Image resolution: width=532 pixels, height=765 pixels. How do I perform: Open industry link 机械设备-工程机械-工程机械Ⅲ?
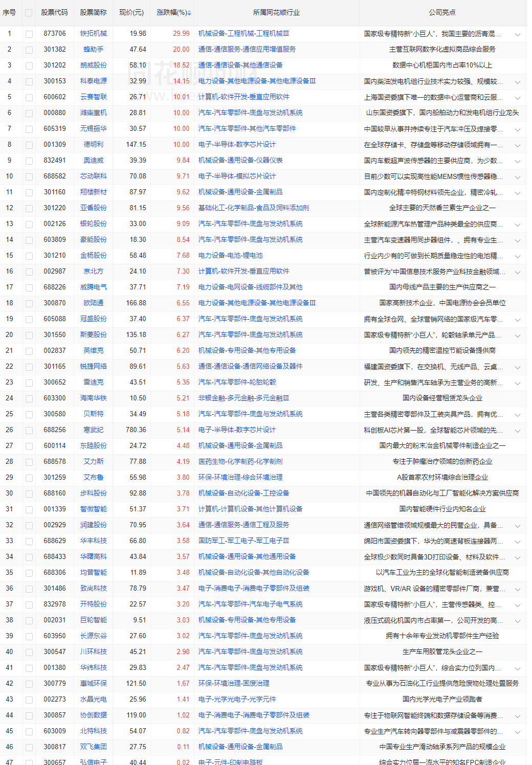coord(243,34)
